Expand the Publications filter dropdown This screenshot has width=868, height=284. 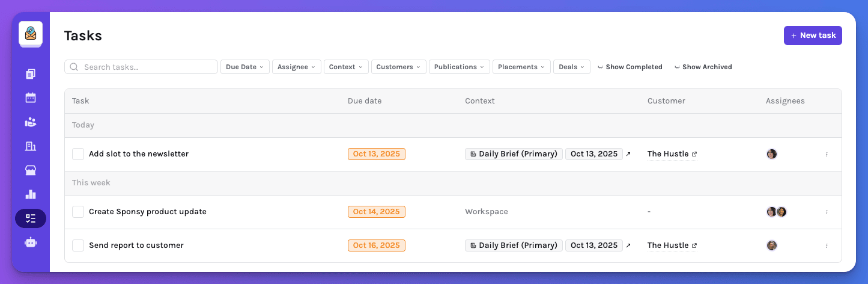pyautogui.click(x=459, y=67)
